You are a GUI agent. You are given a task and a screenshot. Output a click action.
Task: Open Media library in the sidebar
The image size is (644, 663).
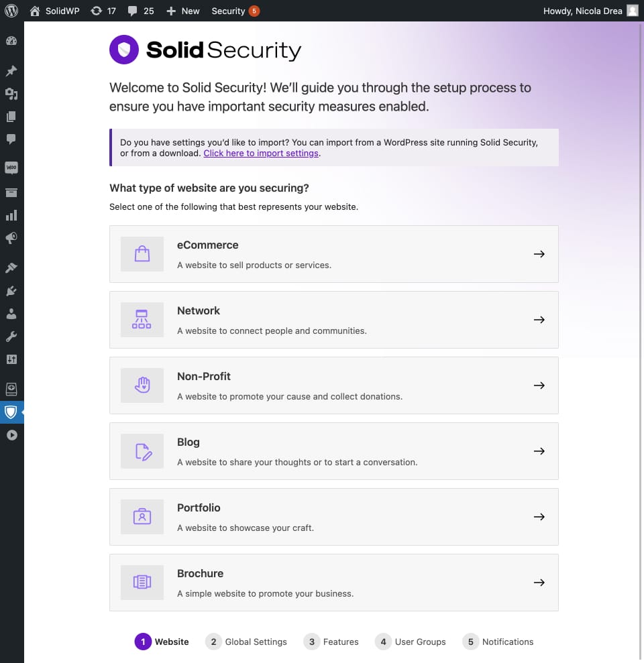click(x=11, y=94)
